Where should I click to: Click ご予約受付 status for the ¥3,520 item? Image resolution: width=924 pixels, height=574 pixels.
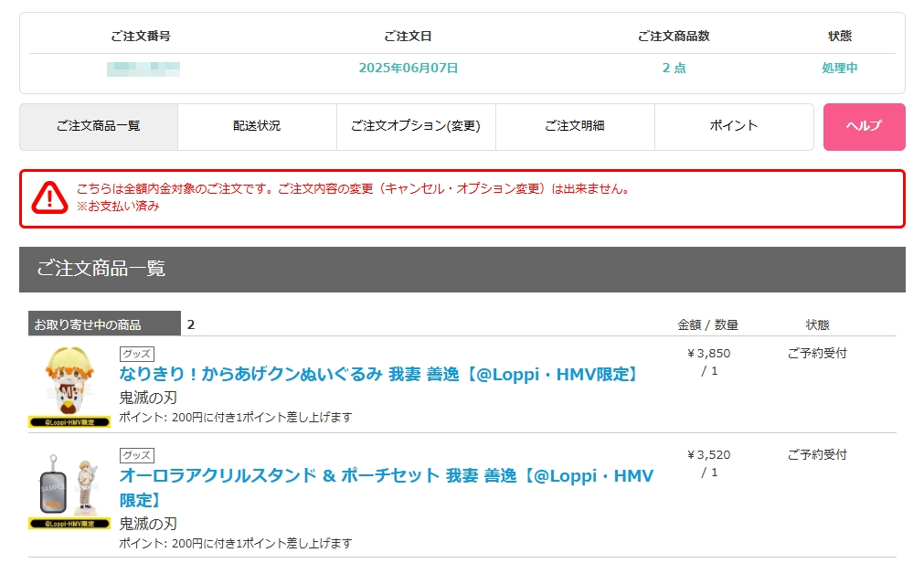(x=817, y=455)
